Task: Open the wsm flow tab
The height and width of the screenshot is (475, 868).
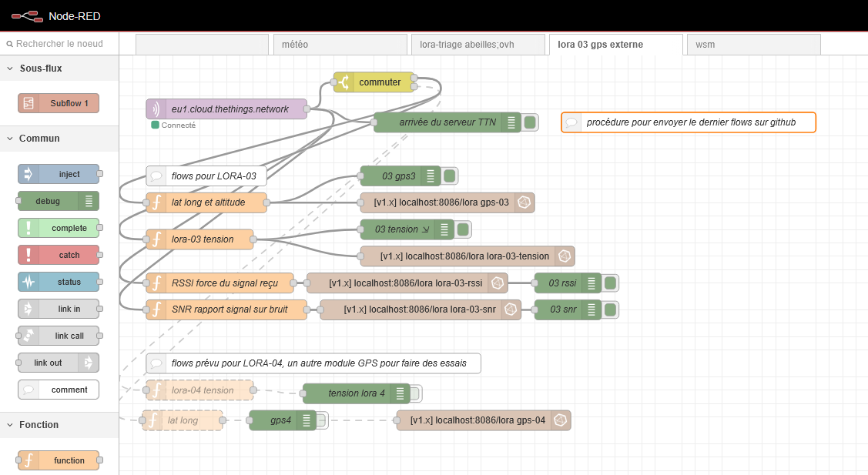Action: pyautogui.click(x=752, y=45)
